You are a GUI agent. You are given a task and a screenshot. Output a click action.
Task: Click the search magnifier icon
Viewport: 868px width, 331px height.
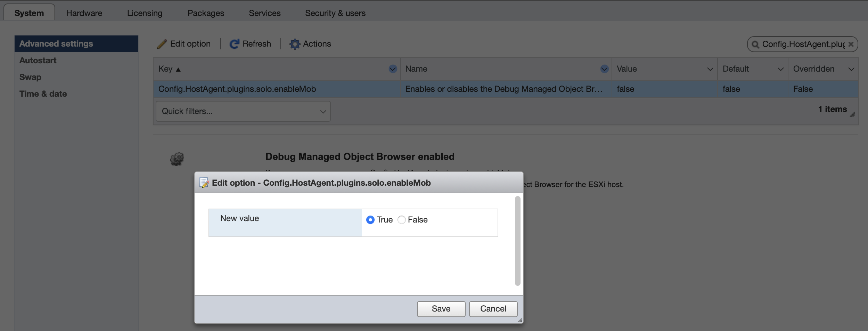coord(755,45)
